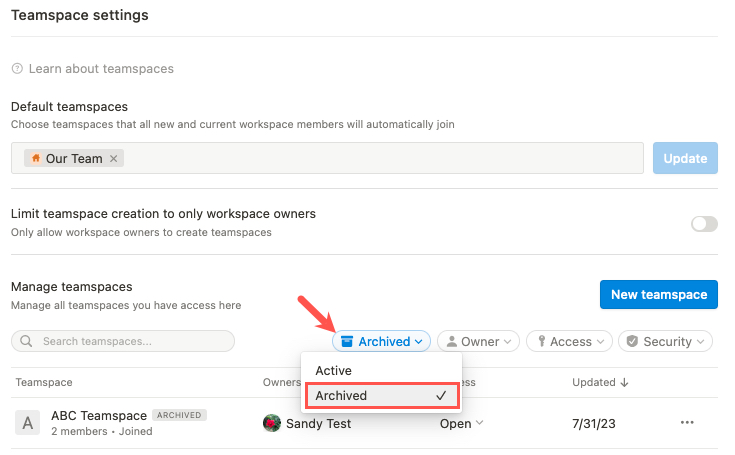Click the search magnifier icon

click(x=26, y=341)
